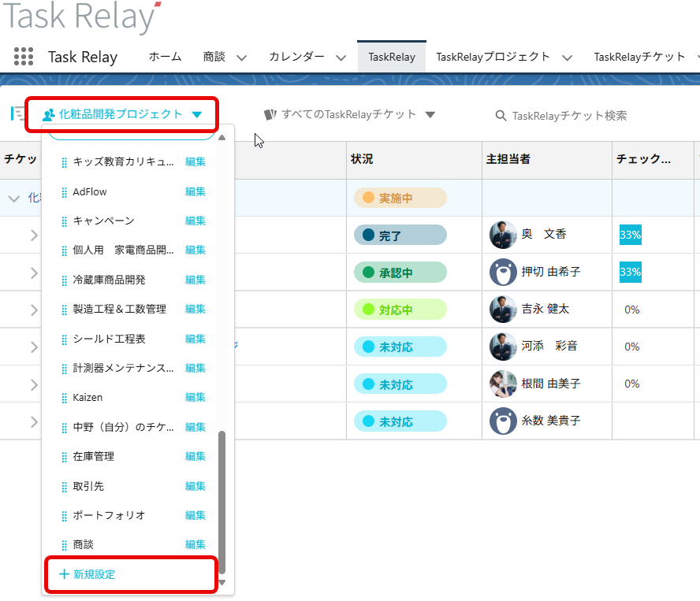Click the 33% progress bar for 奥 文香

click(631, 235)
